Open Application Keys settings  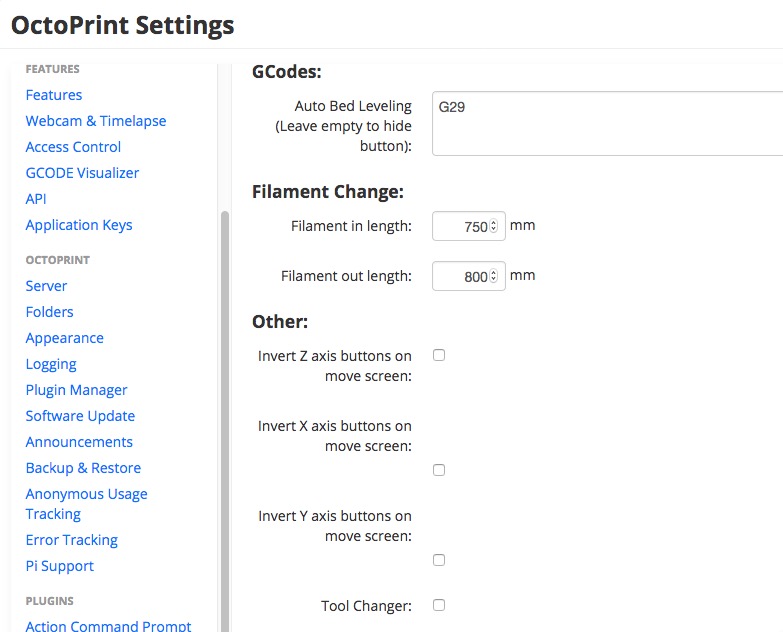click(79, 225)
